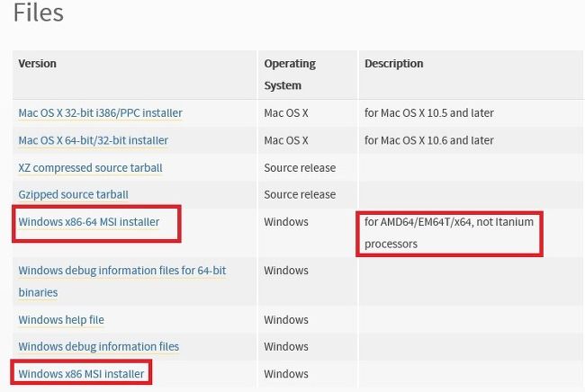Open the Mac OS X 32-bit i386/PPC installer link
585x392 pixels.
tap(101, 113)
